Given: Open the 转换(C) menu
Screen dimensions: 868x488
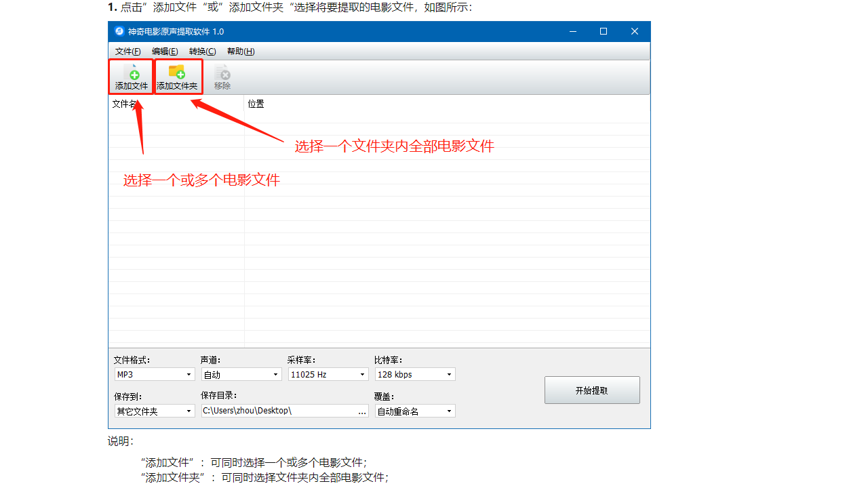Looking at the screenshot, I should click(202, 51).
